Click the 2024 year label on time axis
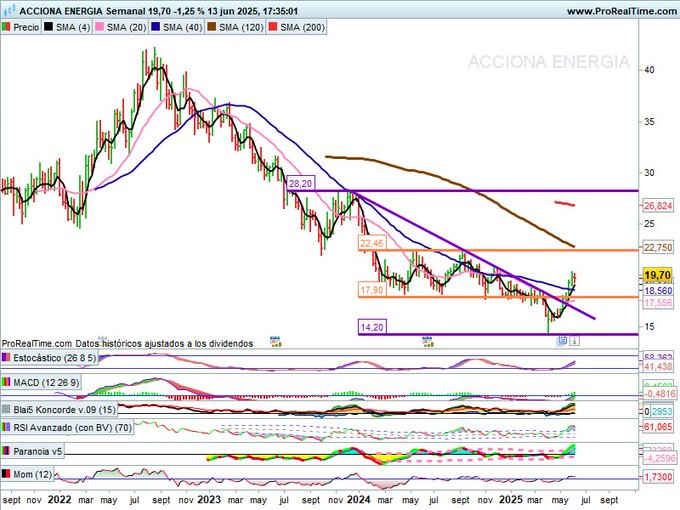This screenshot has height=510, width=680. [x=358, y=500]
